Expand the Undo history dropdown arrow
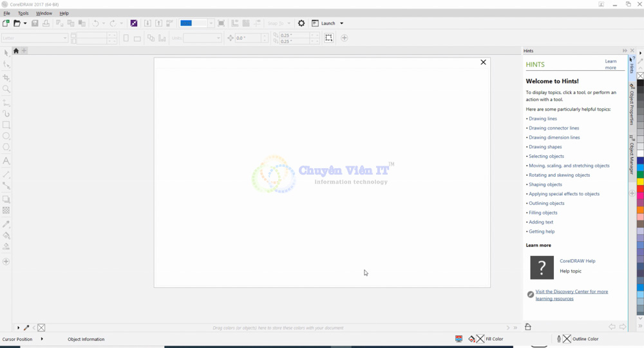 pyautogui.click(x=103, y=23)
